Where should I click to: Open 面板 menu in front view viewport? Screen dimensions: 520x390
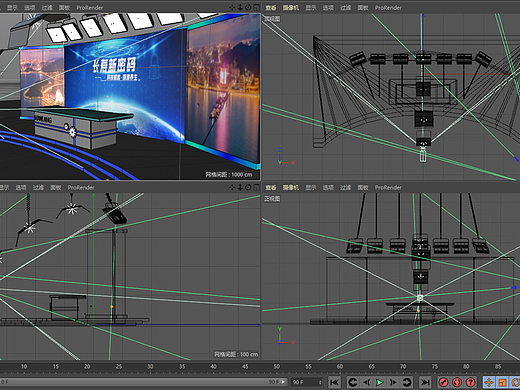coord(363,187)
